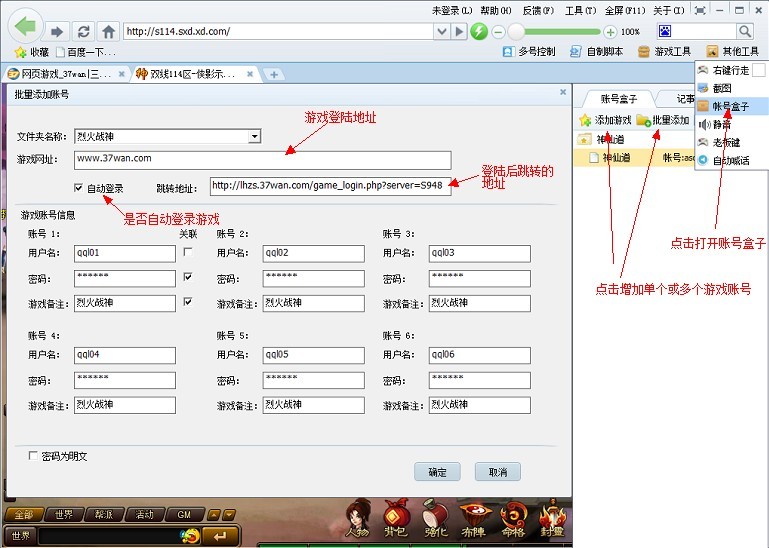Click 批量添加 batch add folder icon
This screenshot has width=769, height=548.
pos(663,120)
